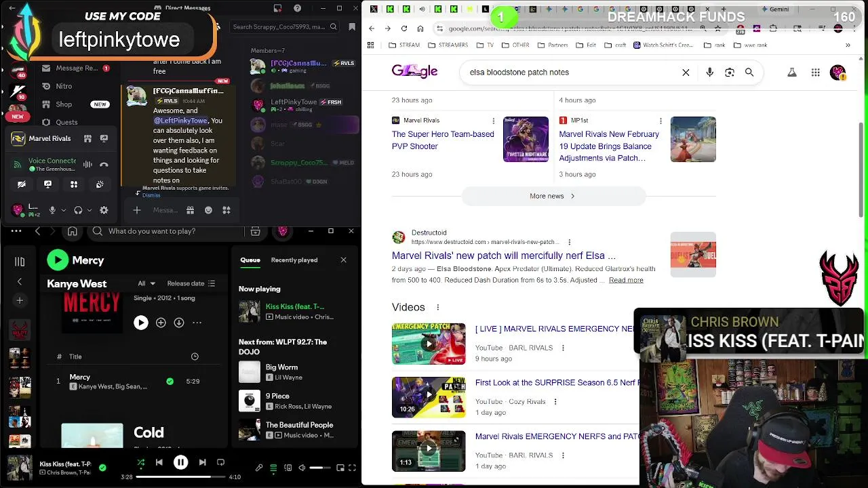This screenshot has width=868, height=488.
Task: Turn on Discord camera
Action: (x=22, y=184)
